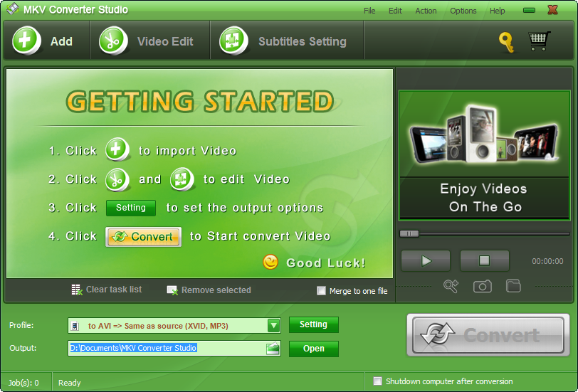Viewport: 578px width, 392px height.
Task: Click the Video Edit label in the toolbar
Action: click(165, 41)
